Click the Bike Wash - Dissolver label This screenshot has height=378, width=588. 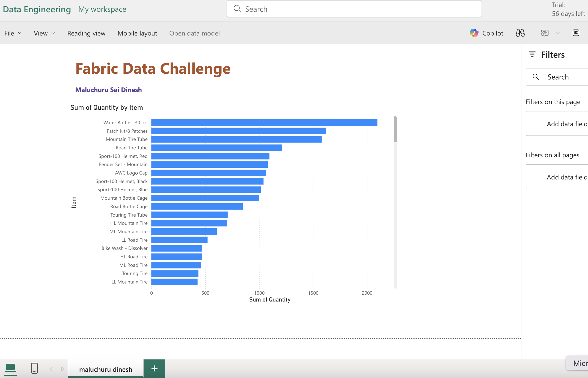[124, 248]
